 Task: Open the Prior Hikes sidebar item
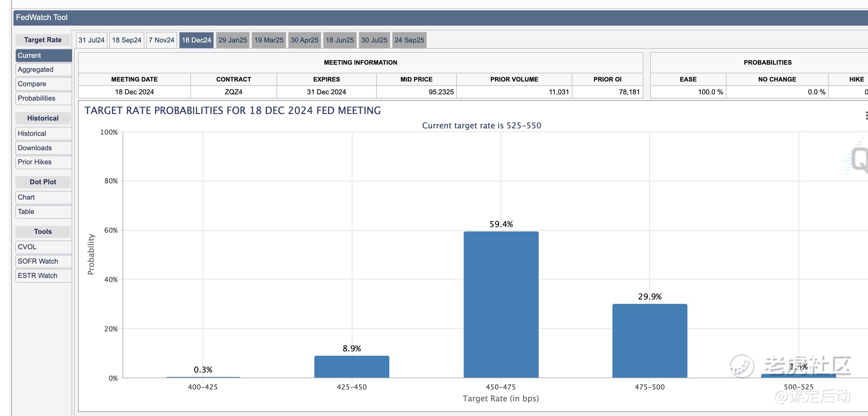click(x=44, y=162)
